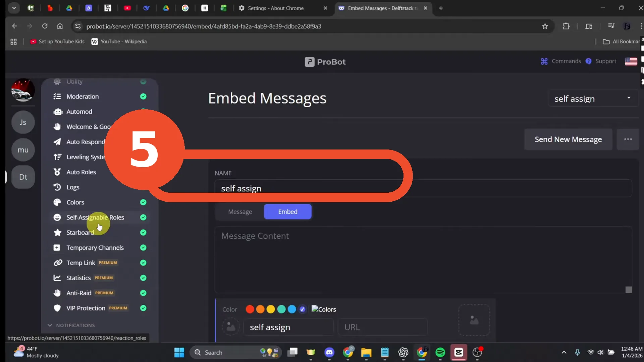Open YouTube - Wikipedia bookmark
Screen dimensions: 644x362
coord(119,42)
